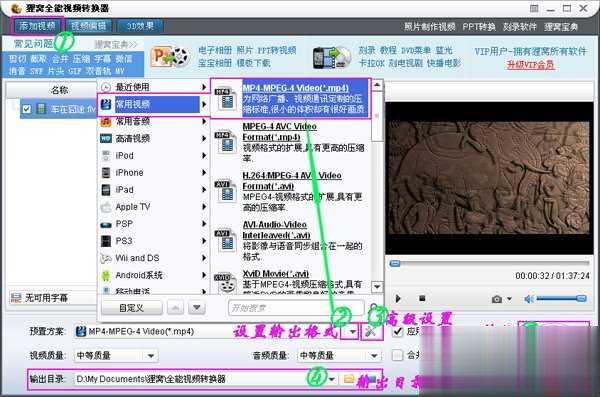
Task: Click the PPT slideshow promo icon
Action: coord(171,57)
